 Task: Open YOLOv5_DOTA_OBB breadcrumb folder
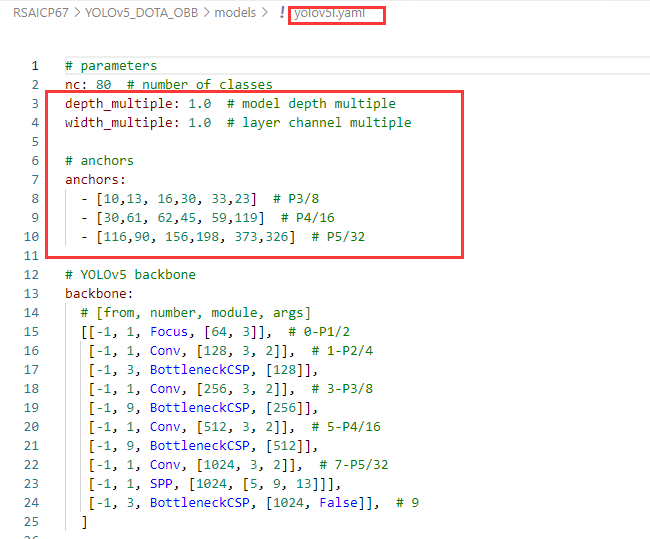coord(141,13)
